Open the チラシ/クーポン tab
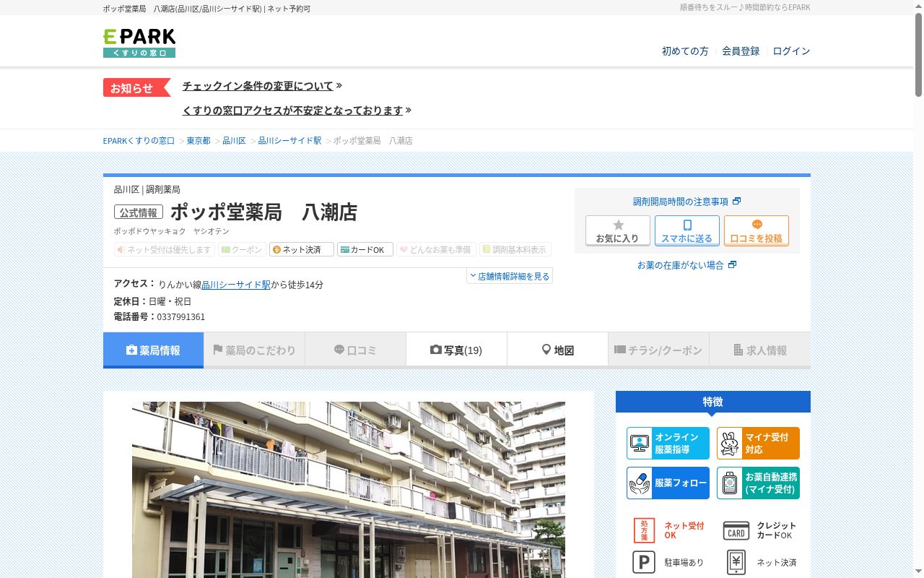Screen dimensions: 924x578 point(658,350)
